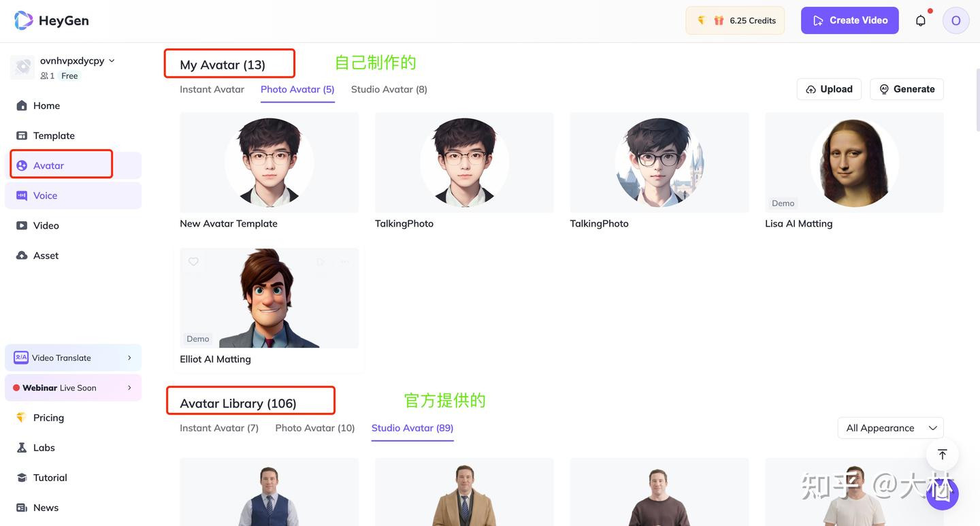Click the Upload button

[x=829, y=88]
